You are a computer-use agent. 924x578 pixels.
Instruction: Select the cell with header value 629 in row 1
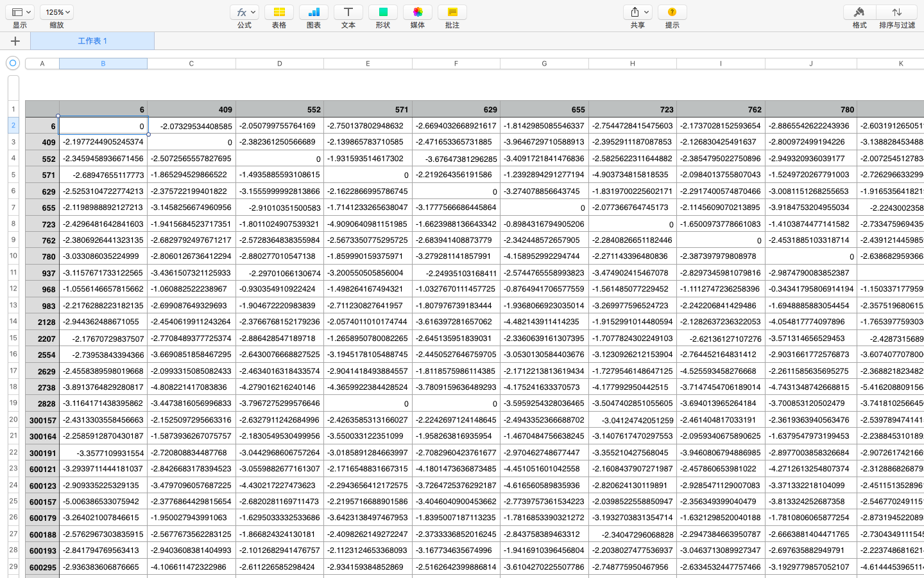click(x=456, y=109)
